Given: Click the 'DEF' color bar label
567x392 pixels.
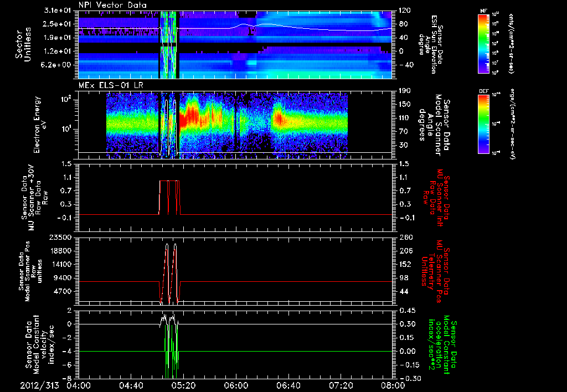Looking at the screenshot, I should 484,91.
